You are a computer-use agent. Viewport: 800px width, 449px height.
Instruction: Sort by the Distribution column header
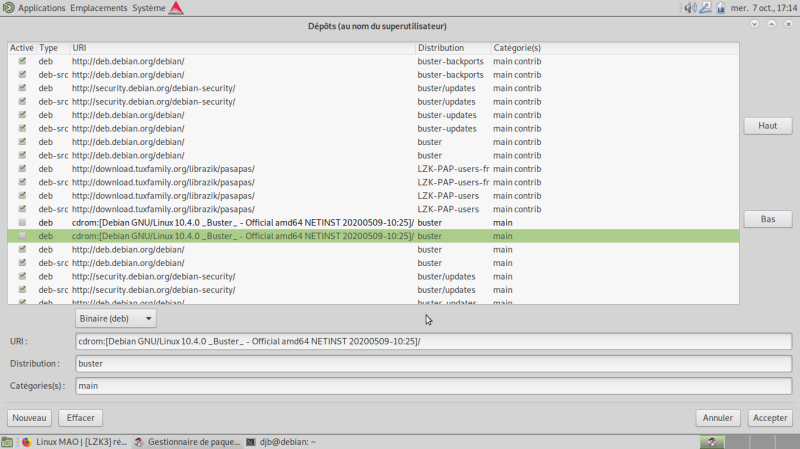click(x=453, y=47)
